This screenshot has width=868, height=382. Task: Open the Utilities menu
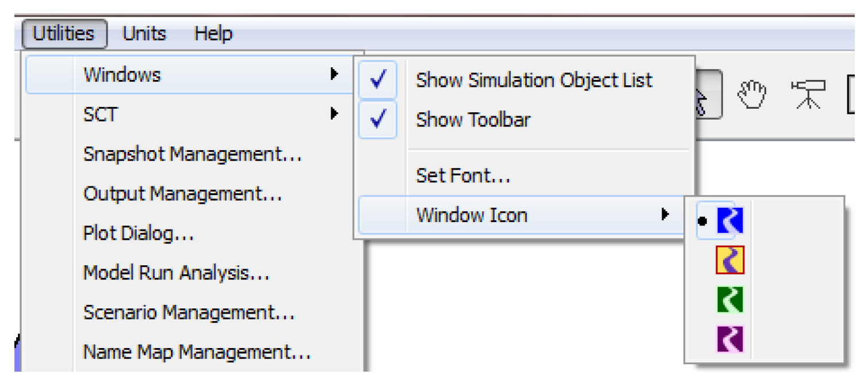(x=64, y=33)
